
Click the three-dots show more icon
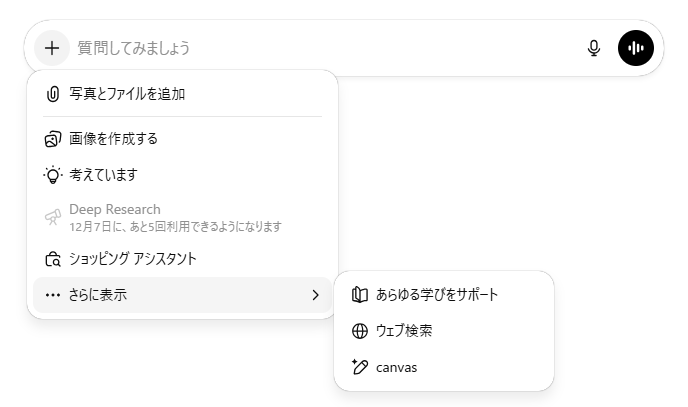pos(53,295)
